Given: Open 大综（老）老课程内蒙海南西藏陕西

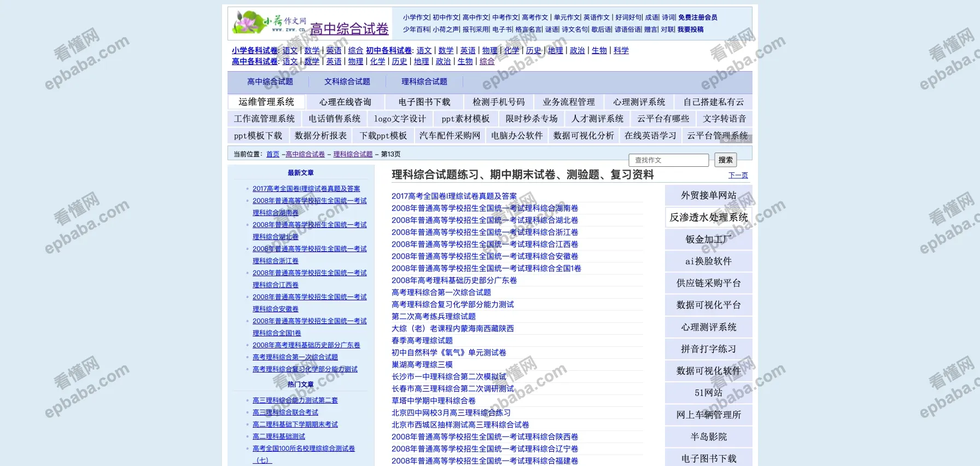Looking at the screenshot, I should (453, 328).
